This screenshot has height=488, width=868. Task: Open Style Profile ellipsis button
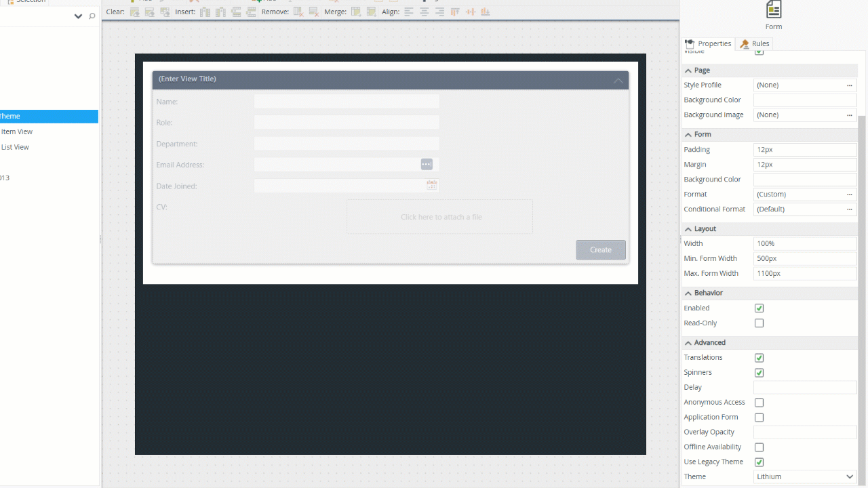(x=849, y=85)
